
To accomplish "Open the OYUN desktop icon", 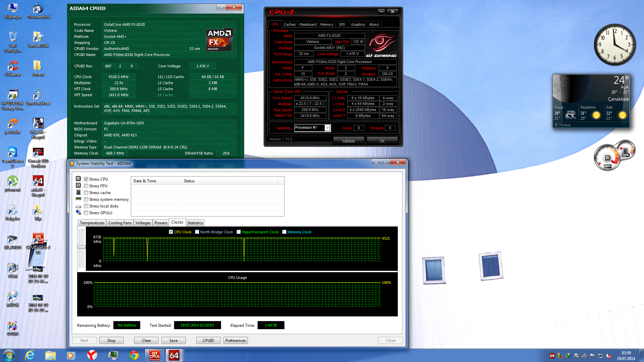I will pyautogui.click(x=13, y=328).
